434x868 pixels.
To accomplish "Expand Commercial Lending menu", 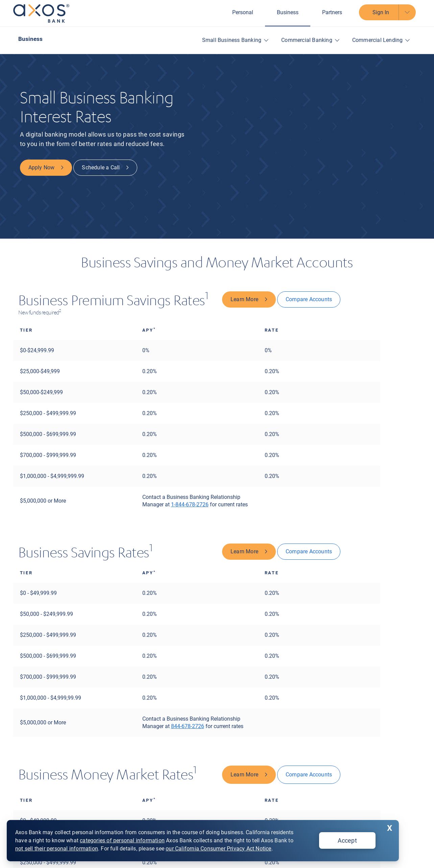I will pyautogui.click(x=381, y=40).
